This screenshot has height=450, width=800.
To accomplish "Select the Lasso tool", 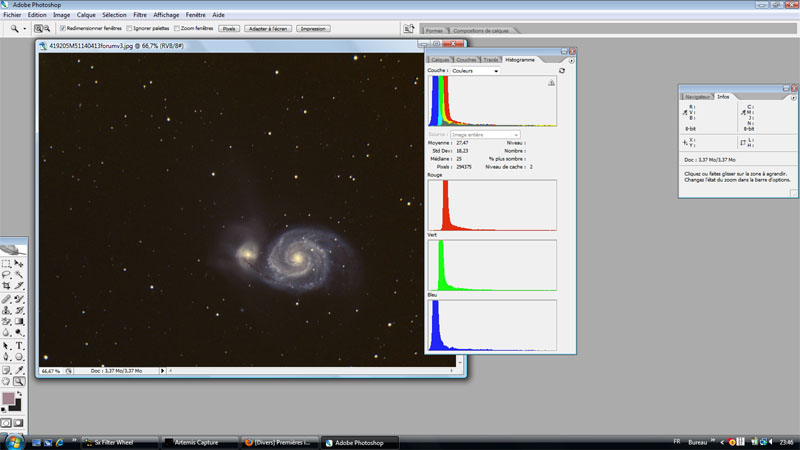I will [x=7, y=275].
